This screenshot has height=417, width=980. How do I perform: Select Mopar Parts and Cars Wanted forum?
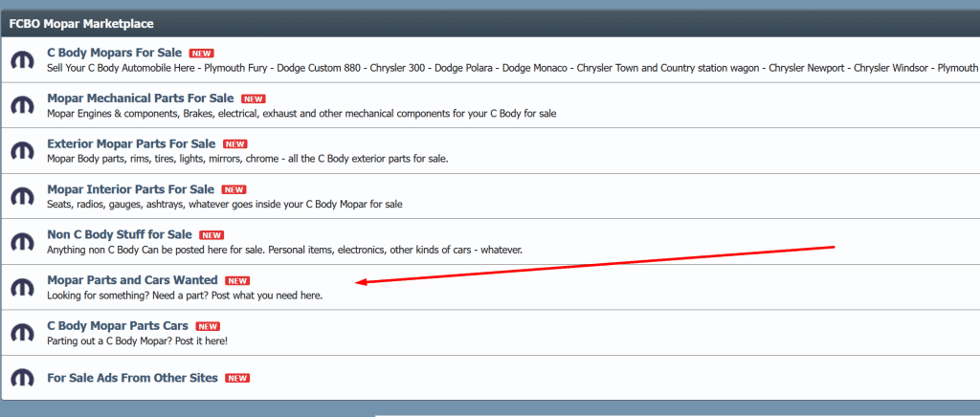click(x=132, y=280)
